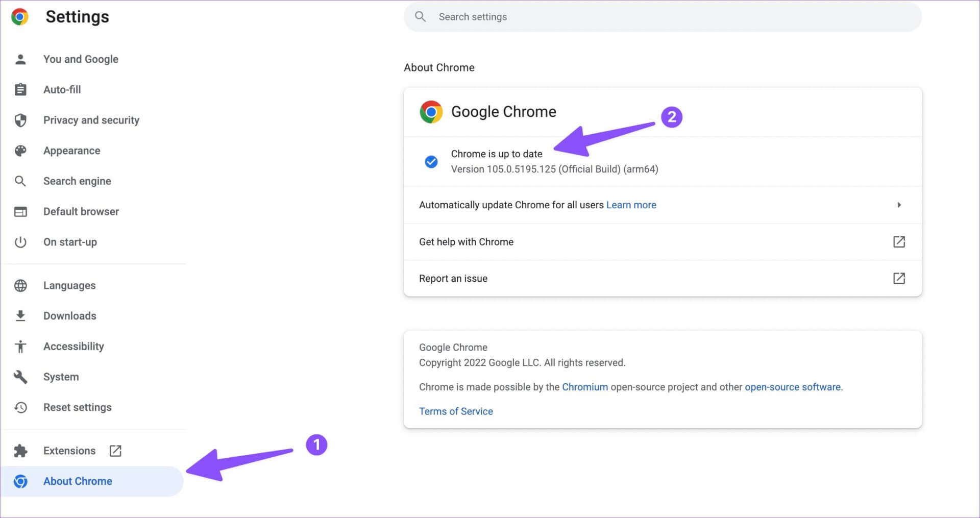Viewport: 980px width, 518px height.
Task: Click the puzzle piece icon for Extensions
Action: 20,451
